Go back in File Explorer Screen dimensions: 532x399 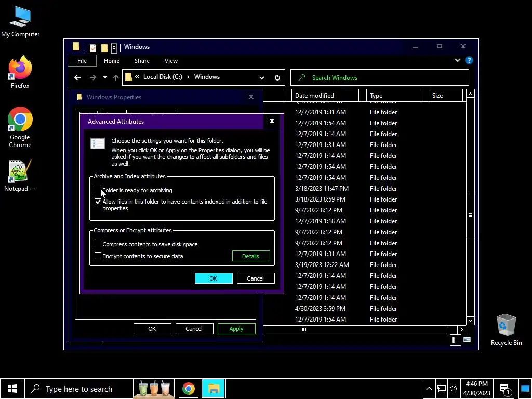[x=77, y=77]
